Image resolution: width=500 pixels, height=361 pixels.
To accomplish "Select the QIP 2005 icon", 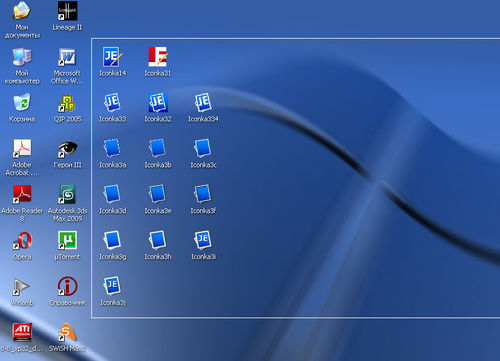I will [x=67, y=103].
